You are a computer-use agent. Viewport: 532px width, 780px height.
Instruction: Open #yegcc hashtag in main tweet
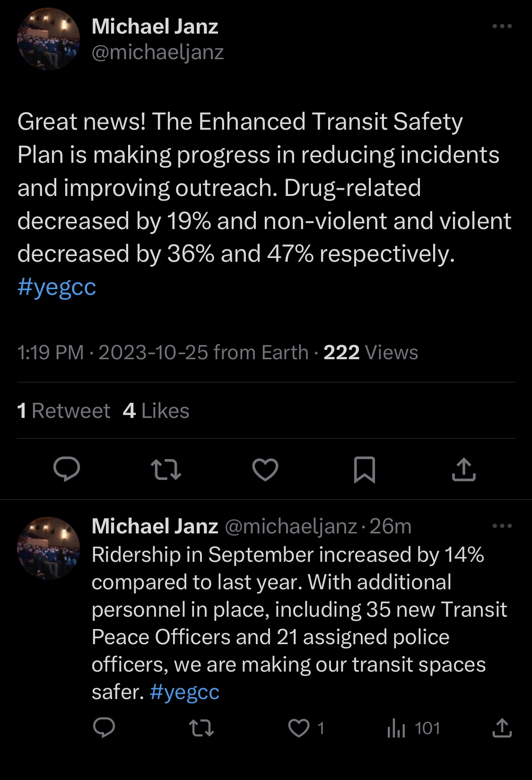[x=57, y=287]
